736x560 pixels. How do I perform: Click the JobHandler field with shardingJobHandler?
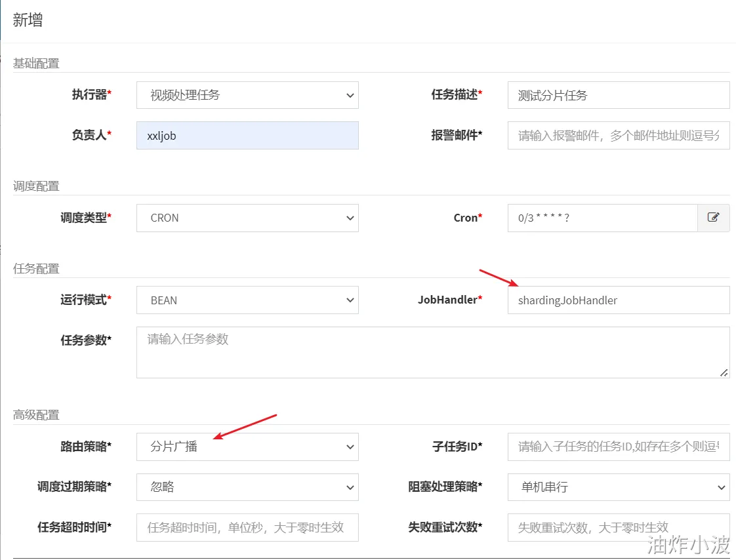click(x=619, y=300)
